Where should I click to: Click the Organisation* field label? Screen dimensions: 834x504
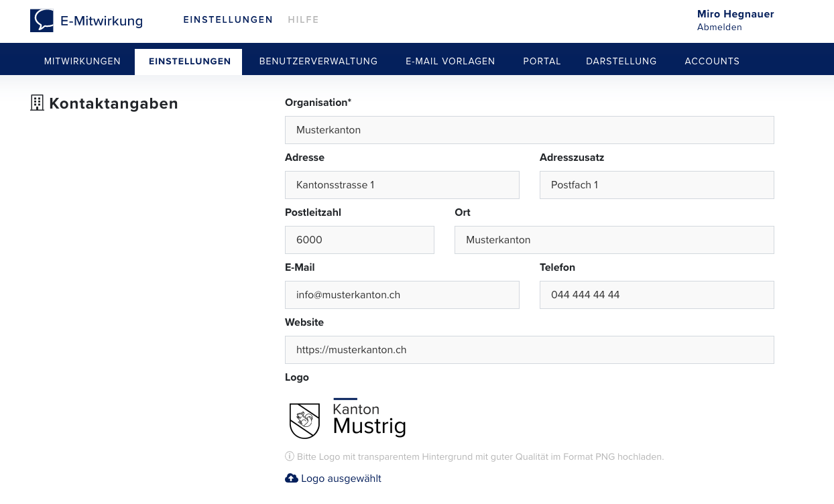pyautogui.click(x=318, y=103)
